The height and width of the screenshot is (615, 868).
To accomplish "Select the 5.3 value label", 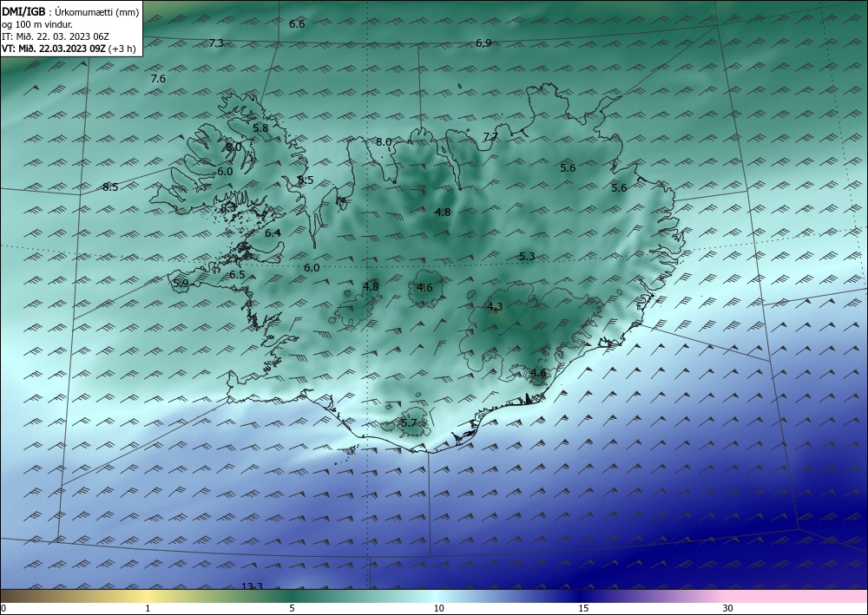I will [528, 256].
